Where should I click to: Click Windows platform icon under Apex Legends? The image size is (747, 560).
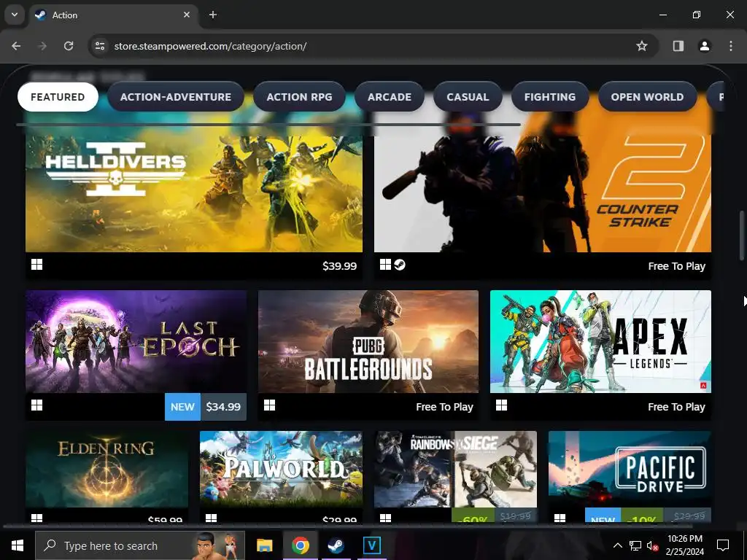pos(501,405)
